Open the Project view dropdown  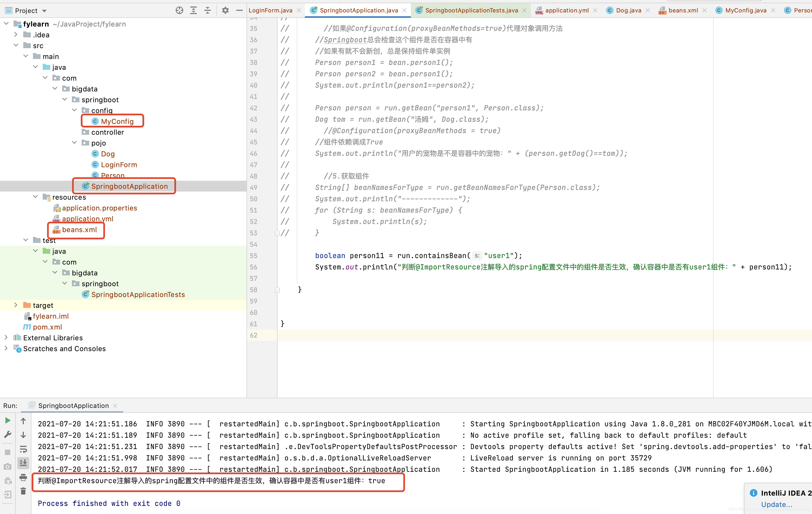(x=44, y=11)
